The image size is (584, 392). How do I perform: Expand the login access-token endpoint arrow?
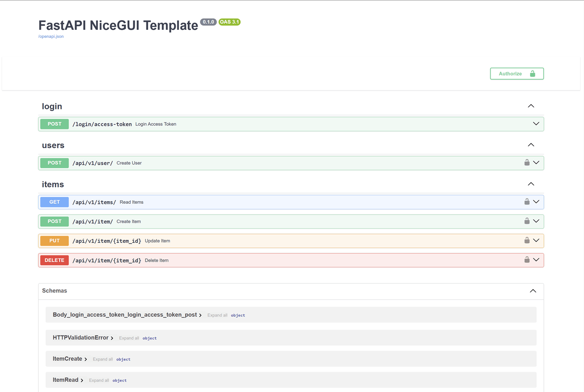click(536, 124)
